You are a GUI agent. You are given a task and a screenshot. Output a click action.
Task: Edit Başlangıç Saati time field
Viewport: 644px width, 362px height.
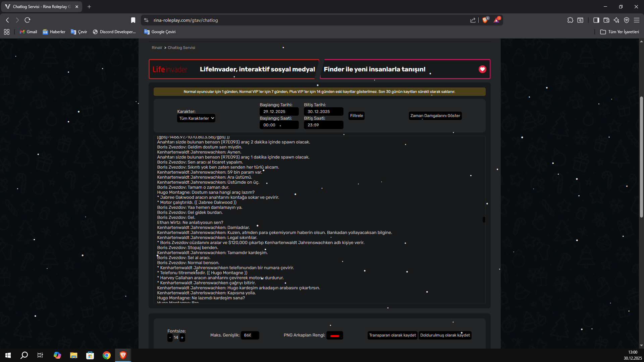tap(279, 125)
